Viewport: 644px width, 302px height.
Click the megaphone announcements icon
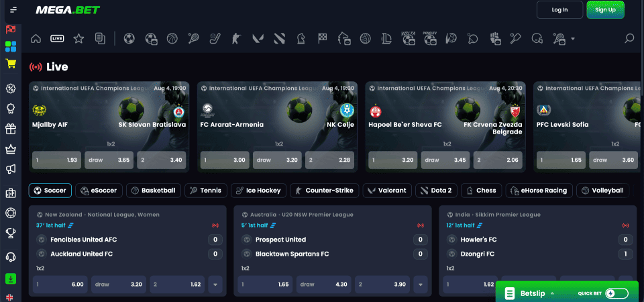point(11,169)
